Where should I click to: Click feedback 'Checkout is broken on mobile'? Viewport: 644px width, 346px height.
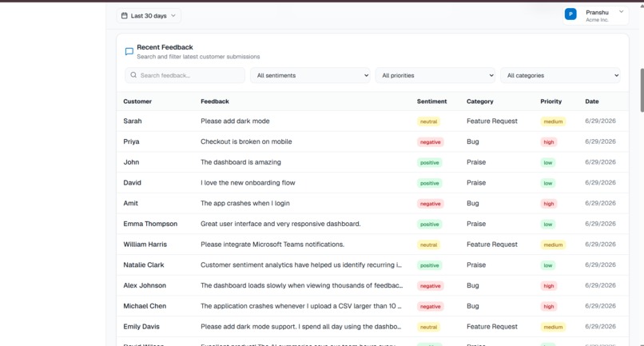pyautogui.click(x=246, y=141)
